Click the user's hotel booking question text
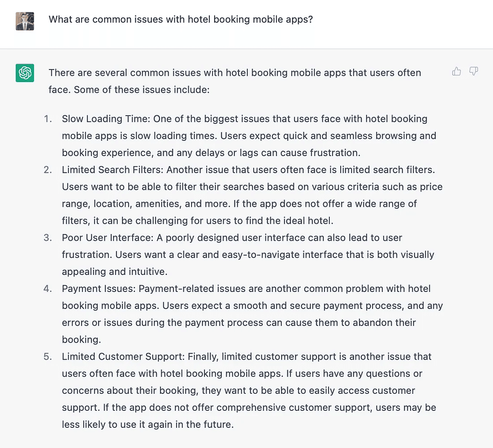Screen dimensions: 493x448 tap(181, 20)
